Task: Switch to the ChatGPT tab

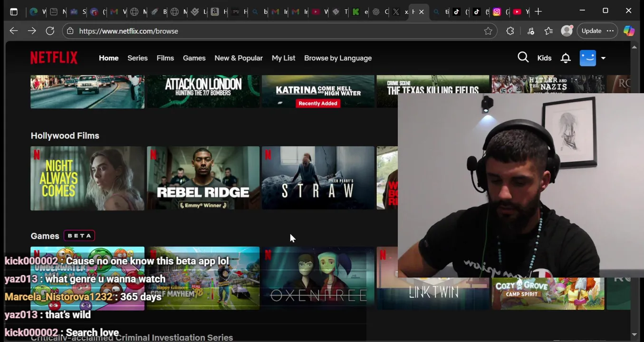Action: click(376, 12)
